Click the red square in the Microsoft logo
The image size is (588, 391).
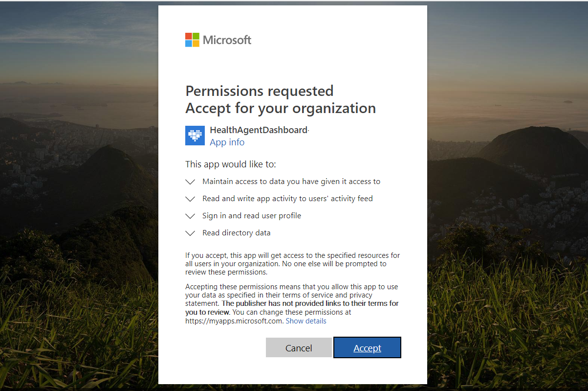click(x=188, y=36)
